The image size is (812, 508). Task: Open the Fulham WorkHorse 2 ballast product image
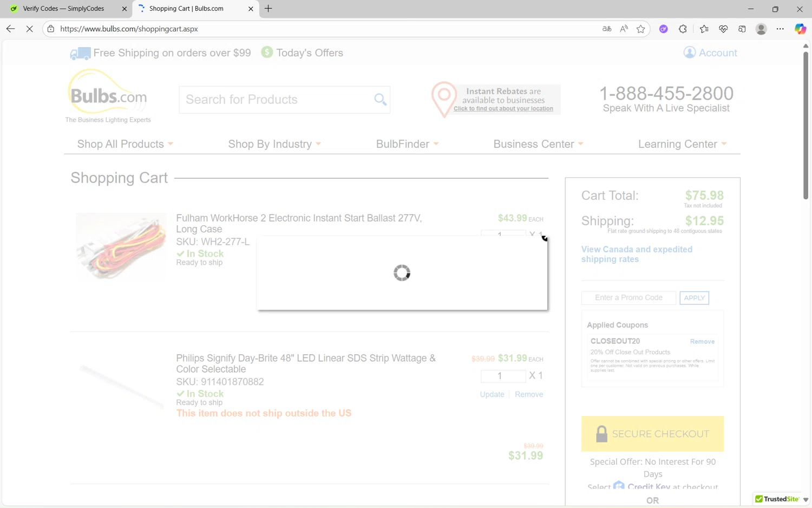tap(121, 246)
